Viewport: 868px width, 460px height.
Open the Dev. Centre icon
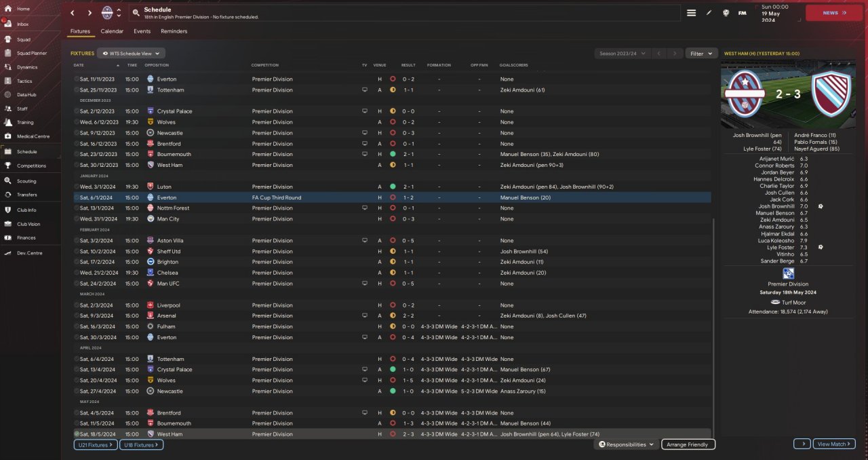click(x=8, y=253)
